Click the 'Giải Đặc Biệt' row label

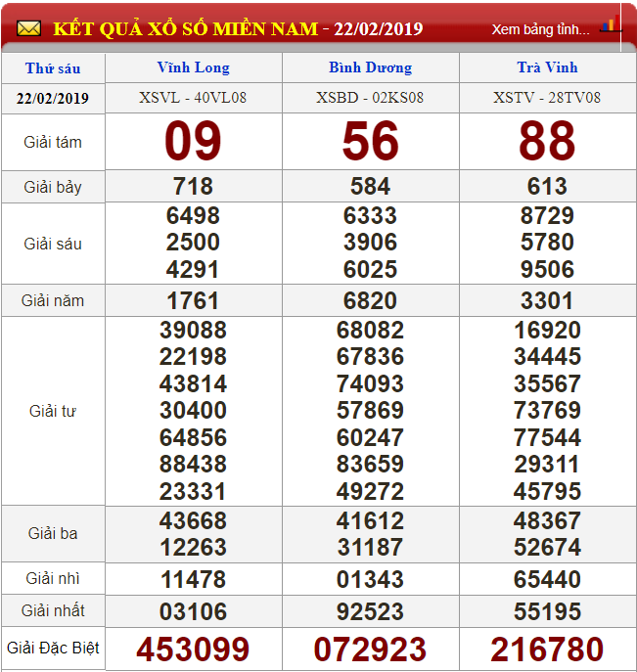tap(53, 648)
